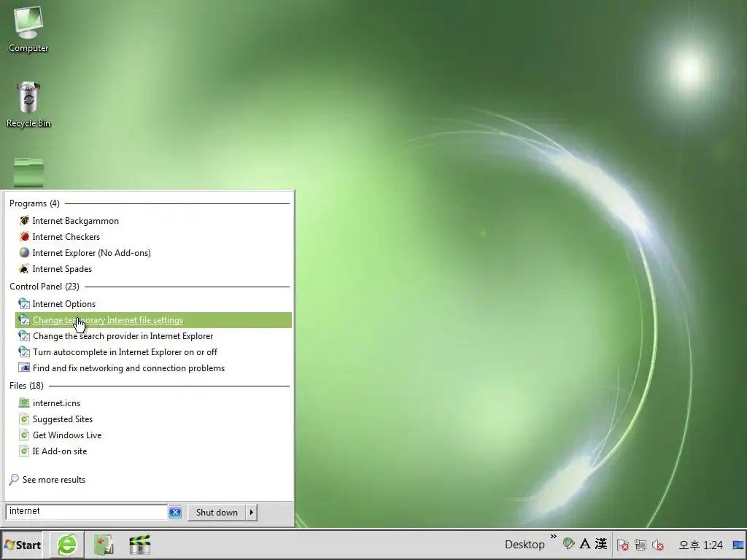The width and height of the screenshot is (747, 560).
Task: Click See more results
Action: 54,480
